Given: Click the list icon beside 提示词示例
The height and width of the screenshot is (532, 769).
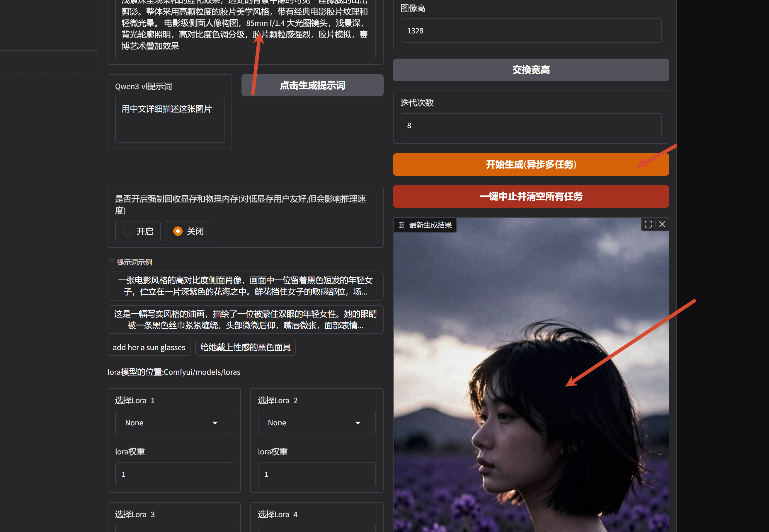Looking at the screenshot, I should point(111,262).
